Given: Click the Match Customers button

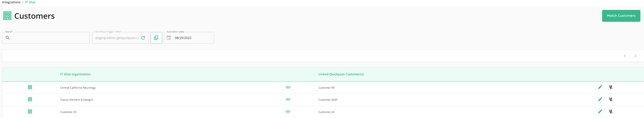Looking at the screenshot, I should (x=621, y=16).
